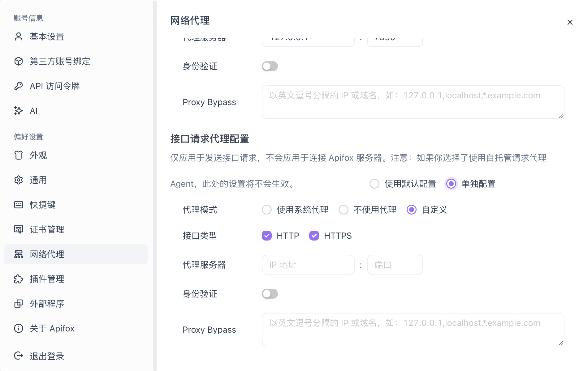Click the IP 地址 proxy server field
This screenshot has width=588, height=371.
(x=308, y=265)
